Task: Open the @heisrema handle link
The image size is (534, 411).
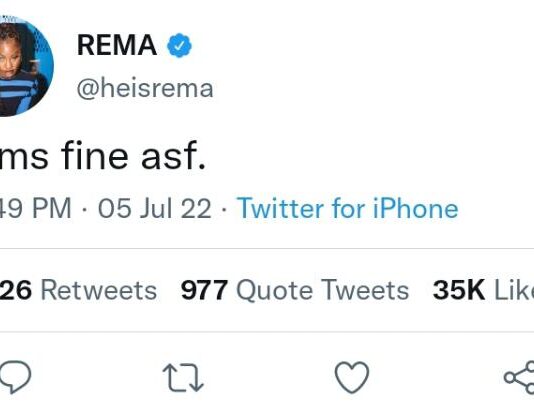Action: [145, 89]
